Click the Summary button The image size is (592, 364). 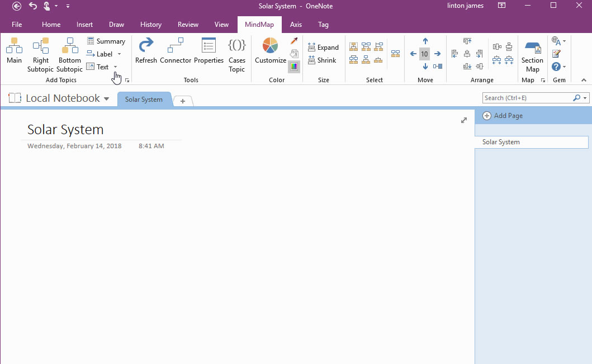click(106, 41)
